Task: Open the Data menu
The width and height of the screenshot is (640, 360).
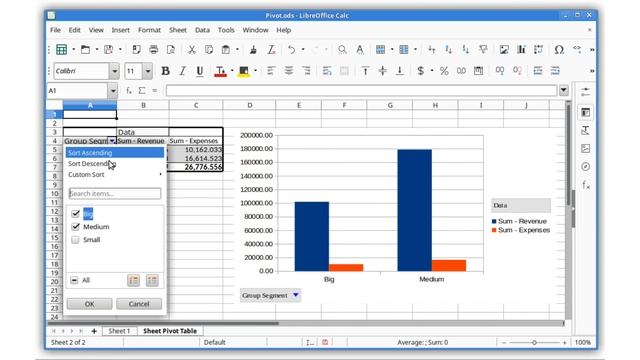Action: click(202, 30)
